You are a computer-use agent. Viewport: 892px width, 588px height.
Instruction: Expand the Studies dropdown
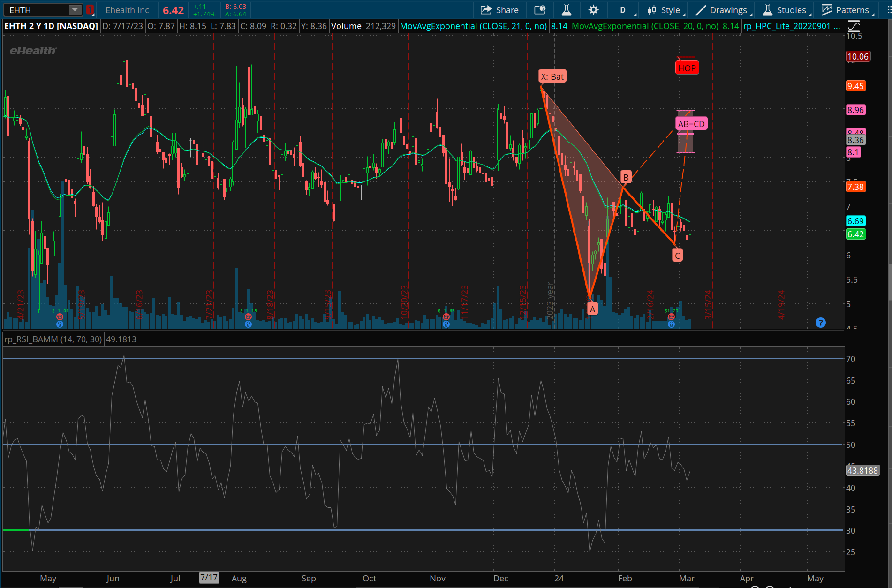[x=786, y=10]
